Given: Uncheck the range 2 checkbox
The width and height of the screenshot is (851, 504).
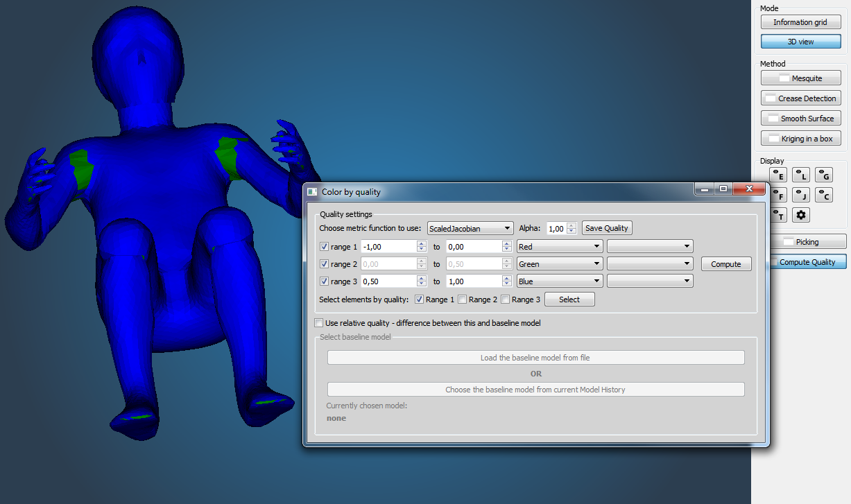Looking at the screenshot, I should pos(324,264).
